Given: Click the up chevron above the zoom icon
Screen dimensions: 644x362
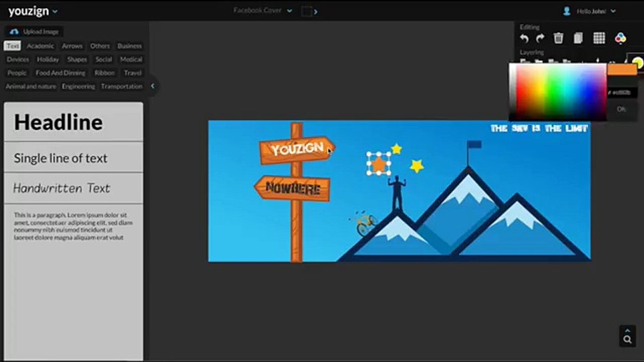Looking at the screenshot, I should (x=627, y=330).
